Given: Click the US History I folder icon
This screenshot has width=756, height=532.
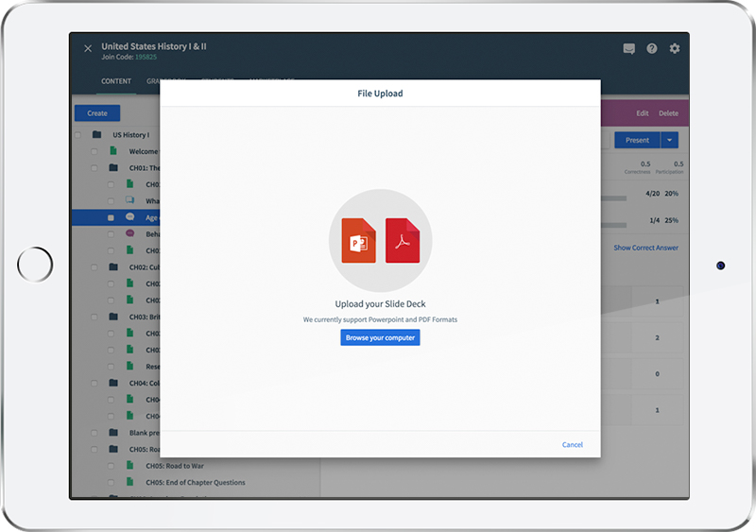Looking at the screenshot, I should pos(96,134).
